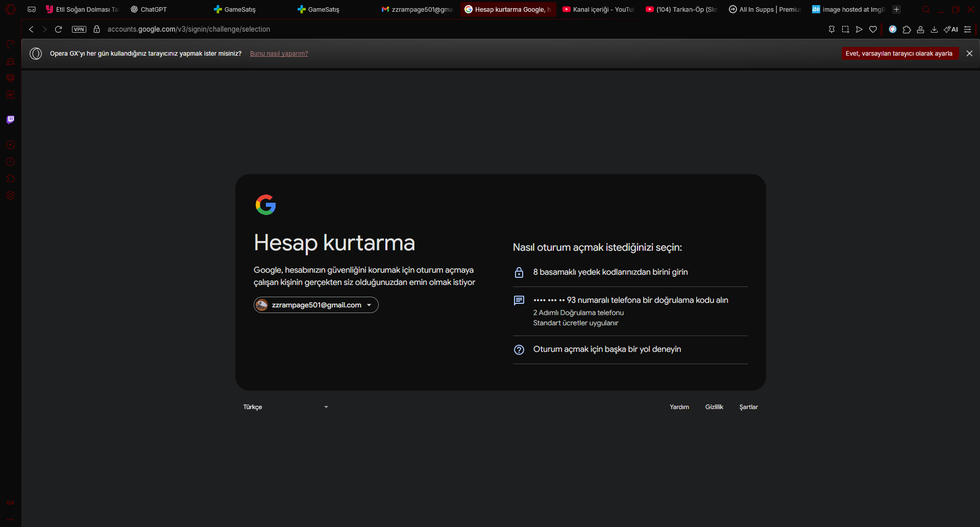Screen dimensions: 980x527
Task: Open the Player icon in sidebar
Action: pyautogui.click(x=10, y=145)
